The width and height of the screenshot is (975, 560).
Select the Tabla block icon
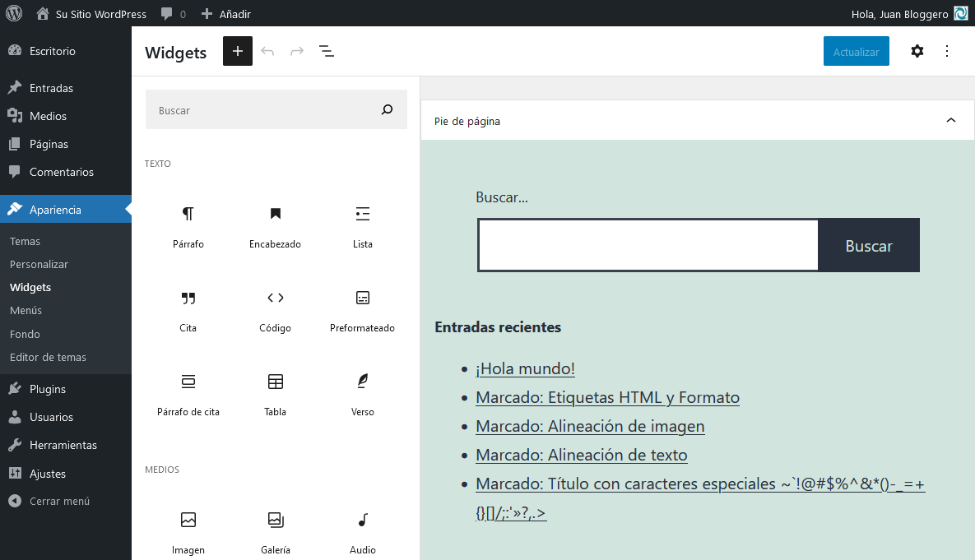275,388
